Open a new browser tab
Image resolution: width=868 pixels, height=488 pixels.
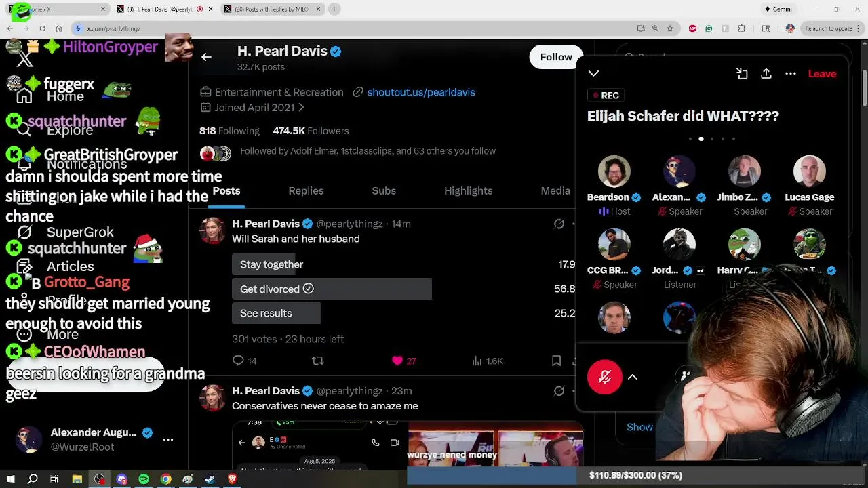point(334,9)
